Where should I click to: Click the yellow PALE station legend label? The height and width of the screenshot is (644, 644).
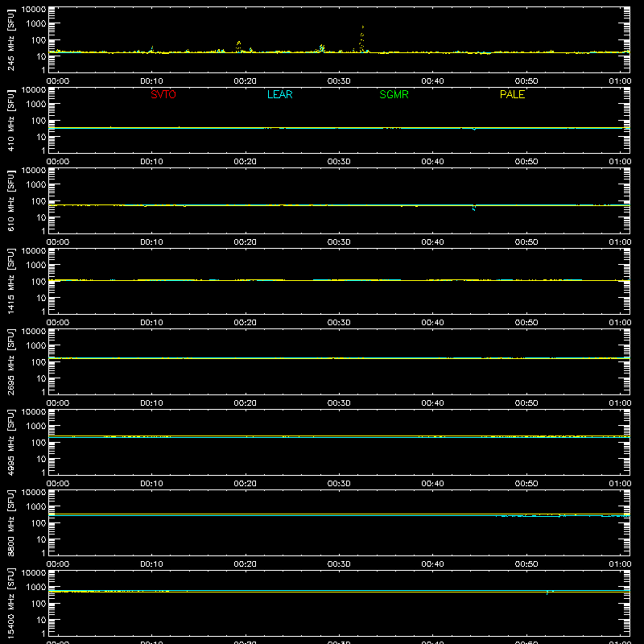pos(512,94)
